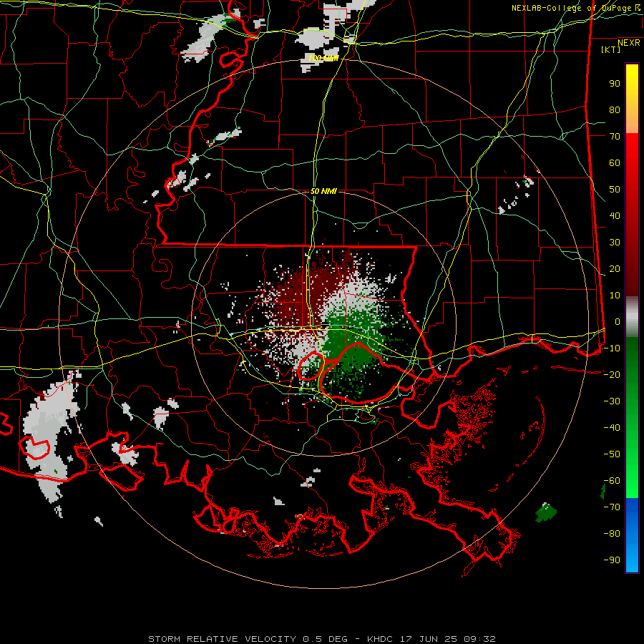Pick the bright green segment near -60

(632, 481)
